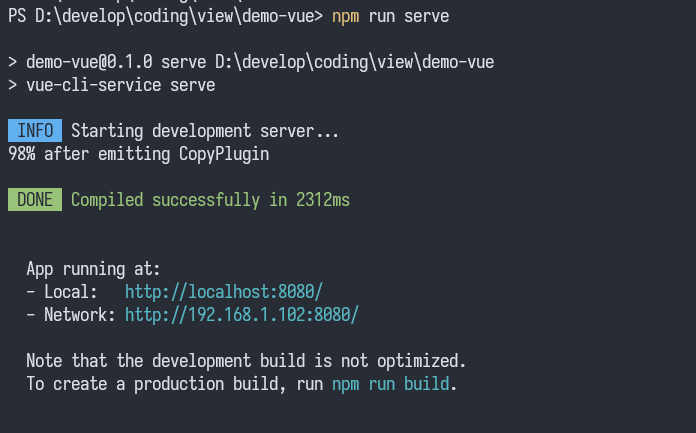Click the 'PS D:\develop\coding\view\demo-vue>' prompt

pyautogui.click(x=166, y=16)
